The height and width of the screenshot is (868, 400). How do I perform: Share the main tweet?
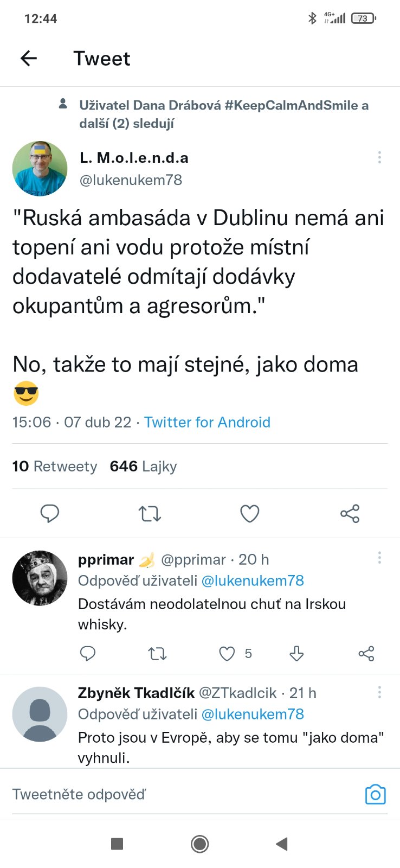coord(350,513)
